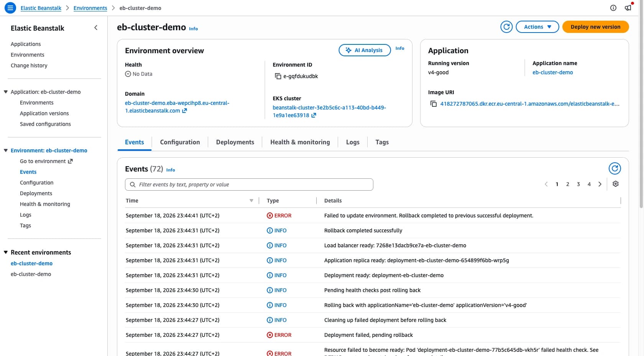Focus the Filter events text field
This screenshot has height=356, width=644.
[249, 185]
